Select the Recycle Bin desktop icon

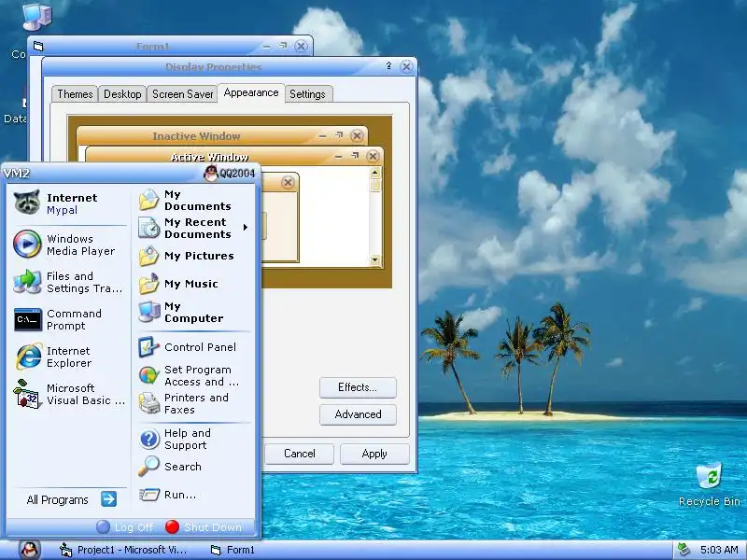point(709,484)
